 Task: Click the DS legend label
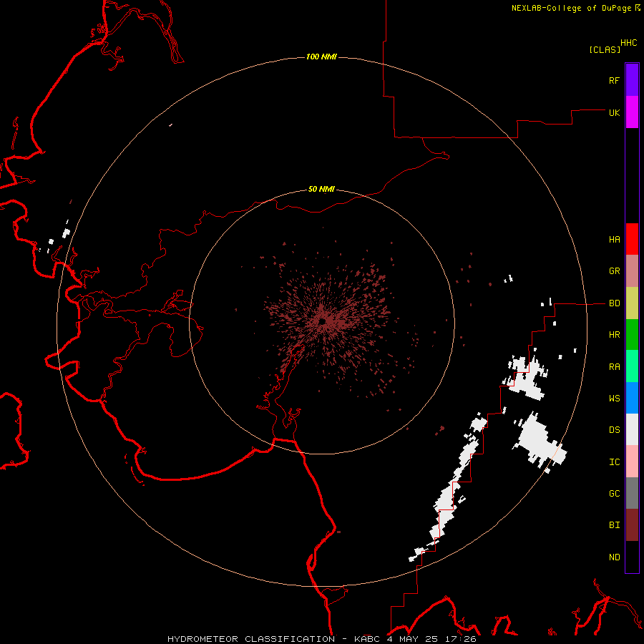614,430
